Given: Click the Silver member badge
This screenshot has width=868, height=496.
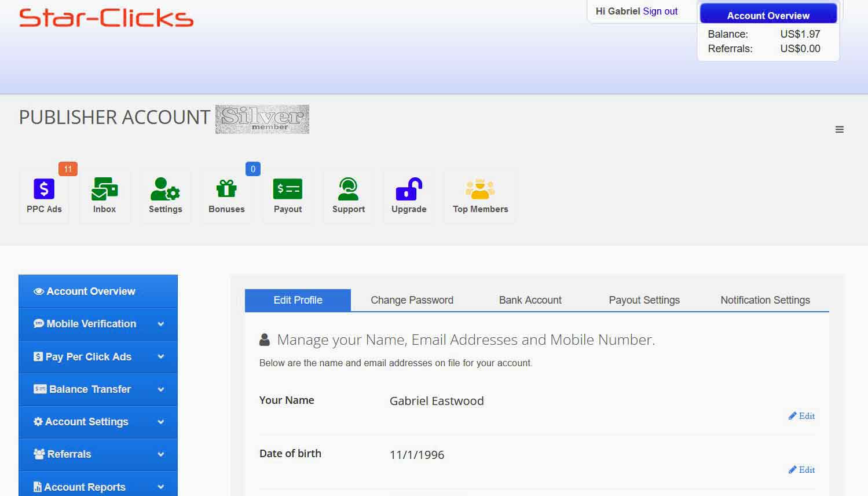Looking at the screenshot, I should click(262, 119).
